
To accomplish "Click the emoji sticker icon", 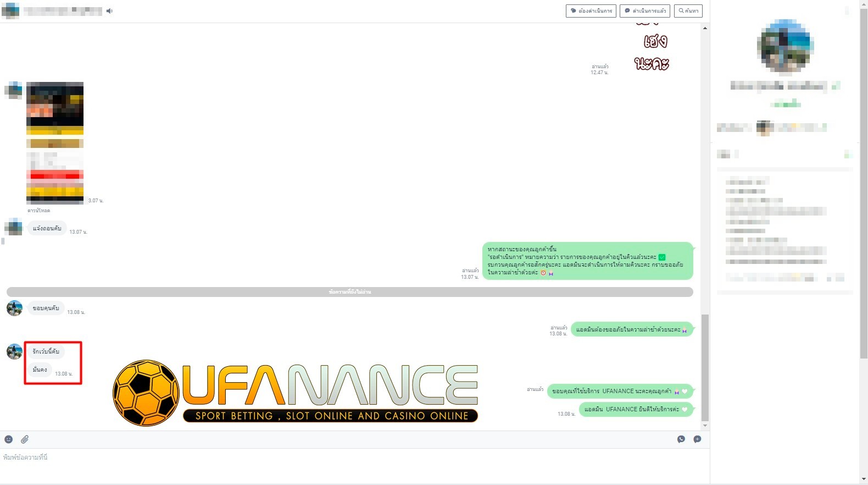I will click(x=9, y=439).
